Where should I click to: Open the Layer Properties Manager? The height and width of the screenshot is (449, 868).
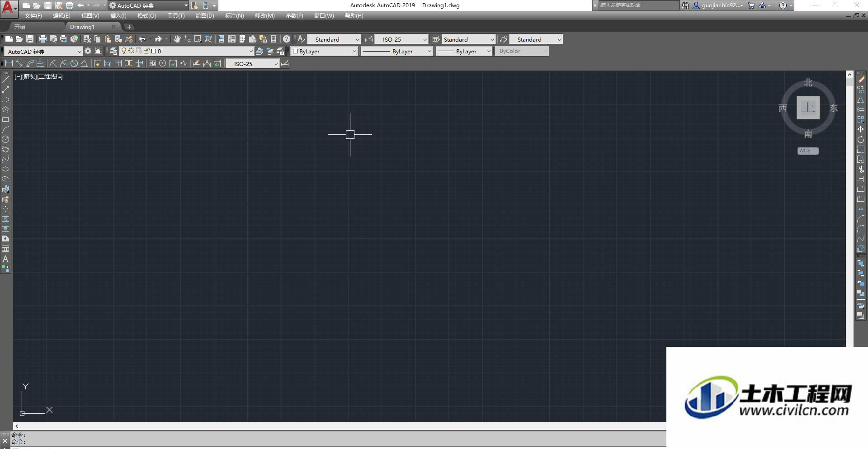click(113, 51)
